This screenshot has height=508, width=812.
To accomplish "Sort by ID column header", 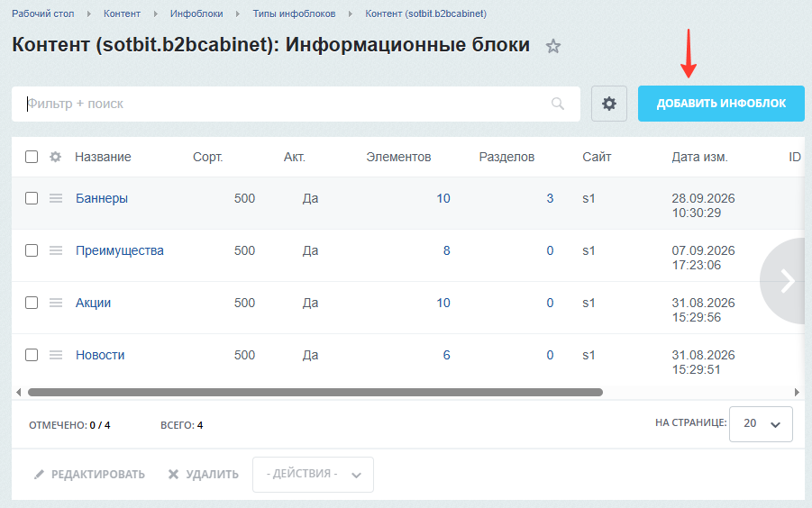I will (795, 157).
